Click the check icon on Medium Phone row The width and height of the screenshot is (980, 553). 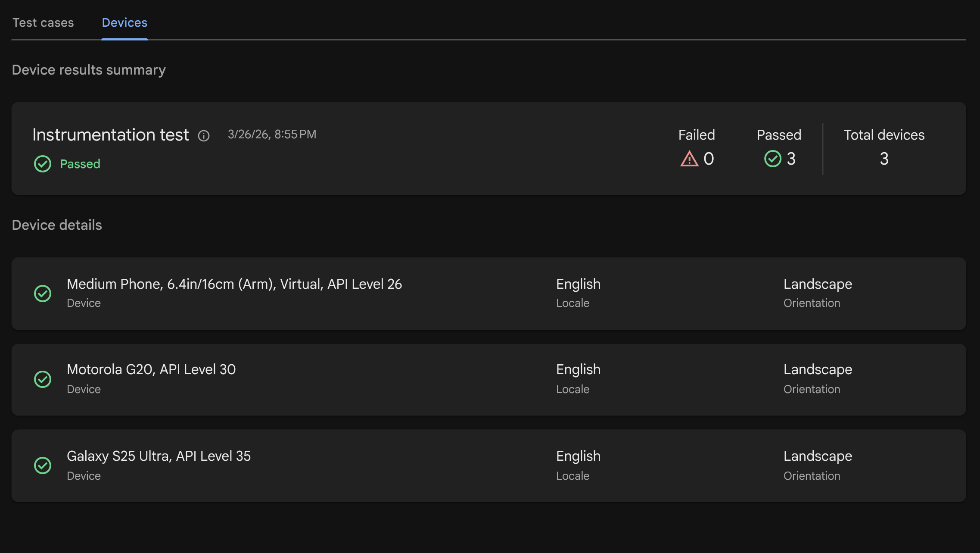tap(42, 293)
